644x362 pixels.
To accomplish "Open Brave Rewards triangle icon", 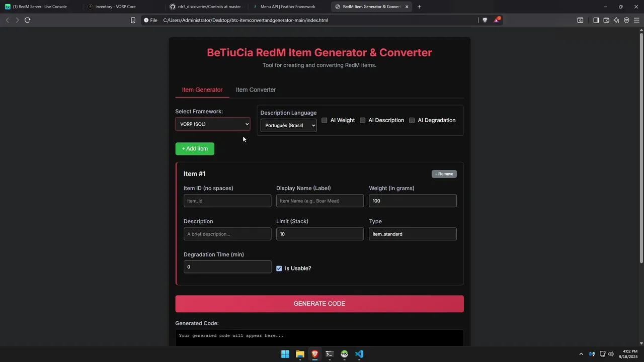I will [x=497, y=20].
